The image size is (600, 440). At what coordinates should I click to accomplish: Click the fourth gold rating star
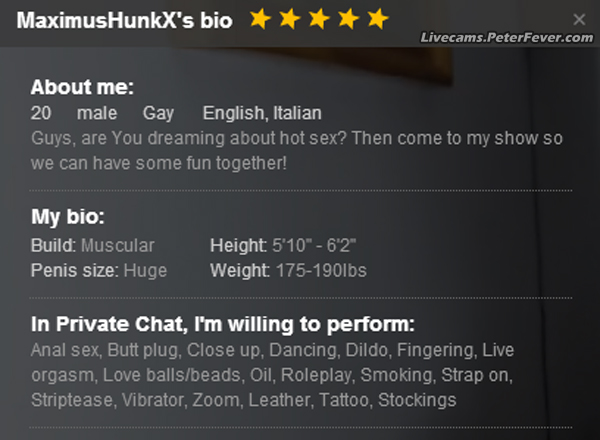coord(347,19)
